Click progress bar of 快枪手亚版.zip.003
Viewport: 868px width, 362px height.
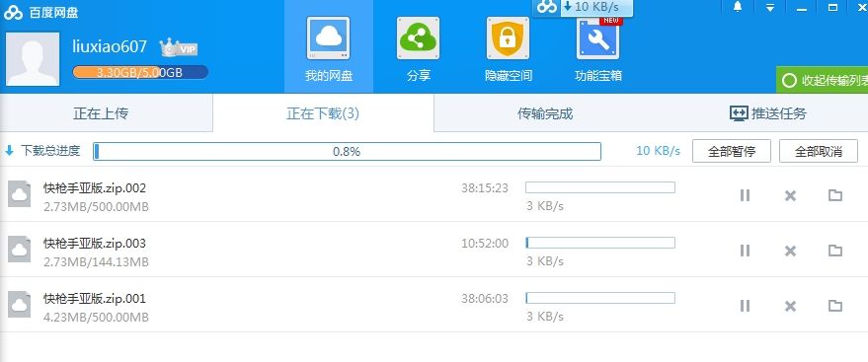(600, 243)
